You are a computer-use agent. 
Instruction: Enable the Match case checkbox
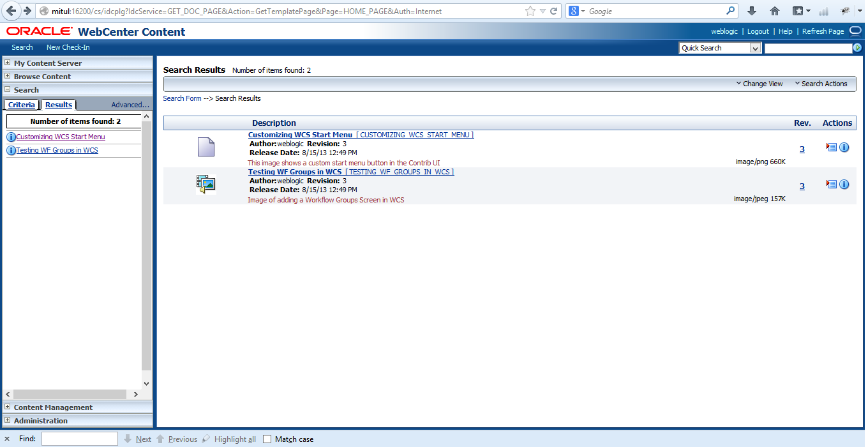(267, 439)
